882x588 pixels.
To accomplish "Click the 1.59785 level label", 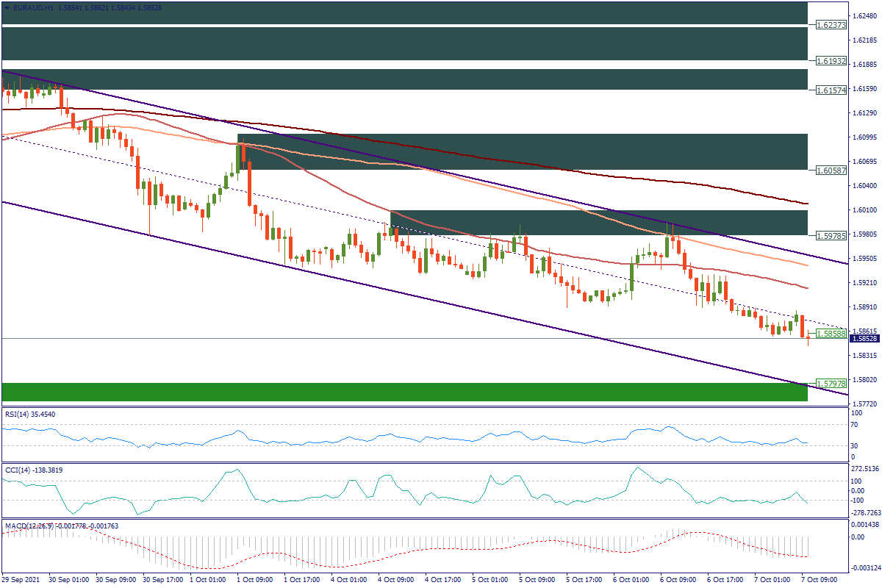I will click(831, 235).
